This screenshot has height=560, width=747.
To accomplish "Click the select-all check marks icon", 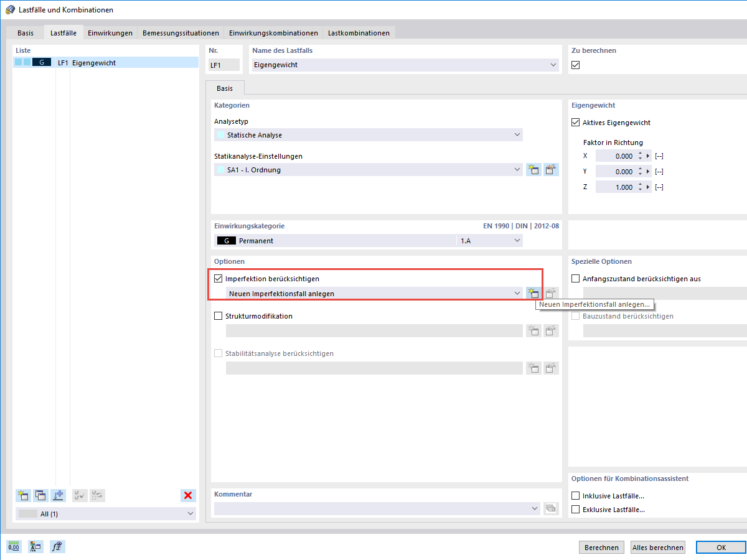I will click(x=80, y=495).
